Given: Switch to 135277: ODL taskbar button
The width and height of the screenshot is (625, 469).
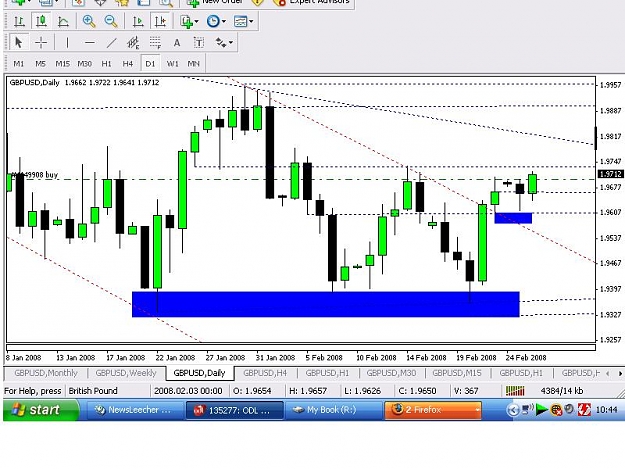Looking at the screenshot, I should point(235,410).
